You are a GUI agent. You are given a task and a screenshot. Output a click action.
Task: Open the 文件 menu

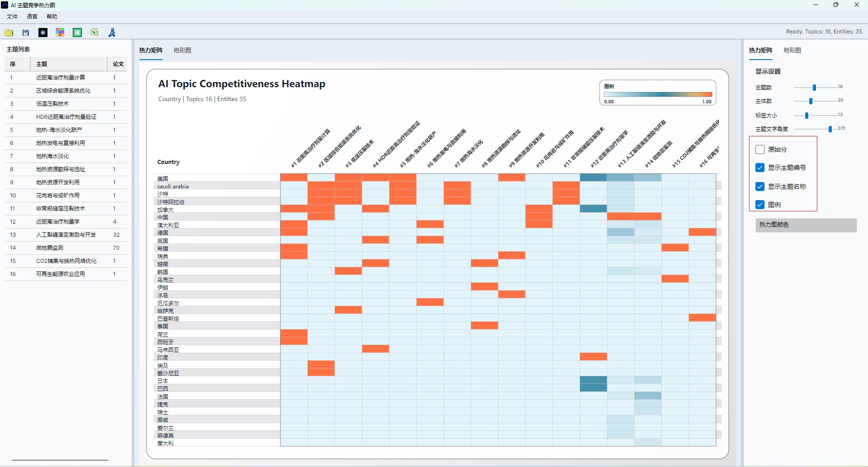[12, 17]
